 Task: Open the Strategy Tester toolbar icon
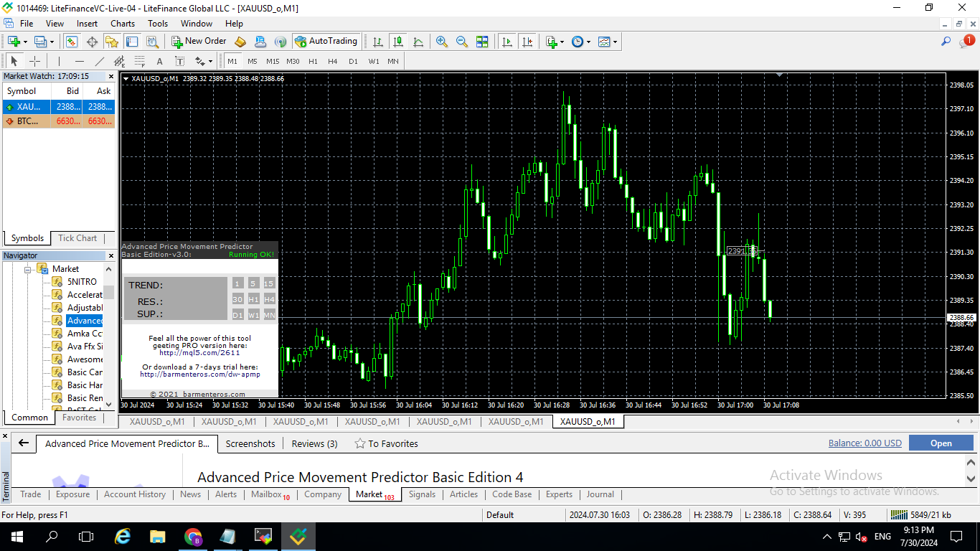click(152, 42)
